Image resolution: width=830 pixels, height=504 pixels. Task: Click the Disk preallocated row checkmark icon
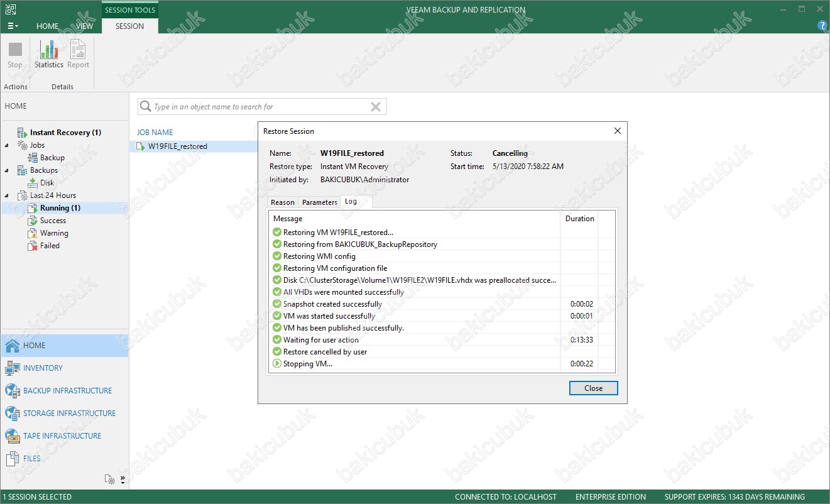pos(277,280)
